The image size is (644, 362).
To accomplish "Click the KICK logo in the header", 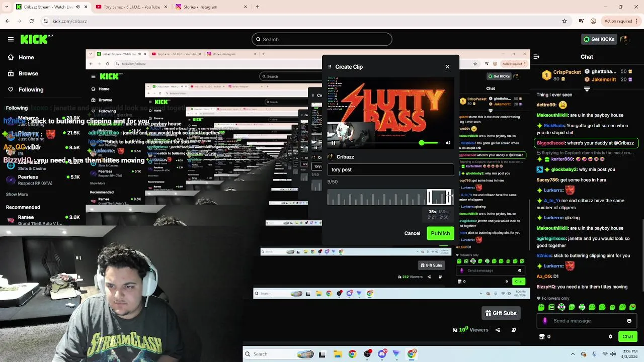I will pyautogui.click(x=37, y=39).
